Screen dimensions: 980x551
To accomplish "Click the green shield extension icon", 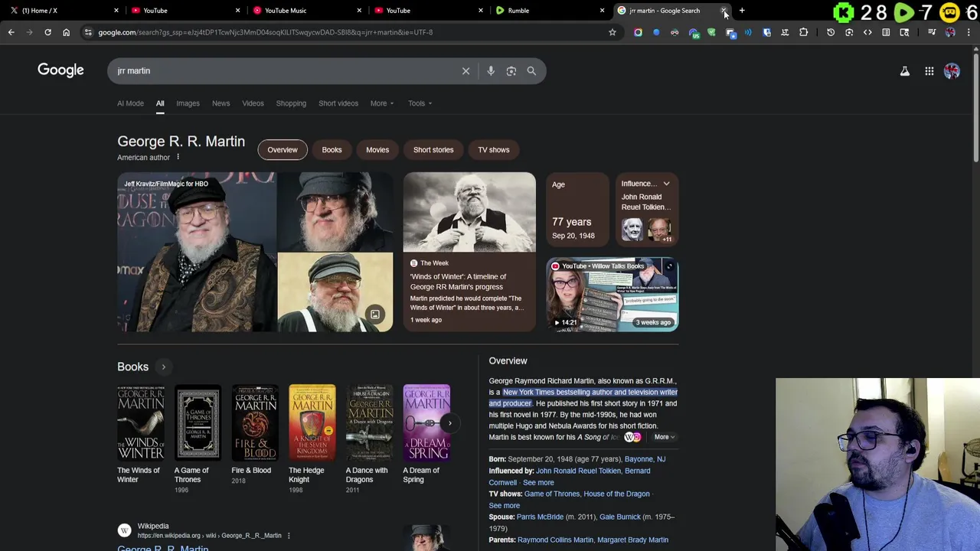I will point(711,32).
